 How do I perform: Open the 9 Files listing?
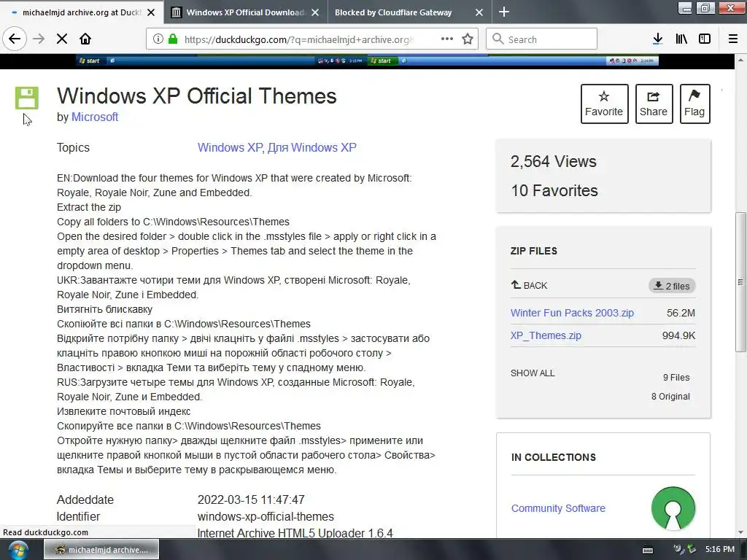(x=676, y=377)
